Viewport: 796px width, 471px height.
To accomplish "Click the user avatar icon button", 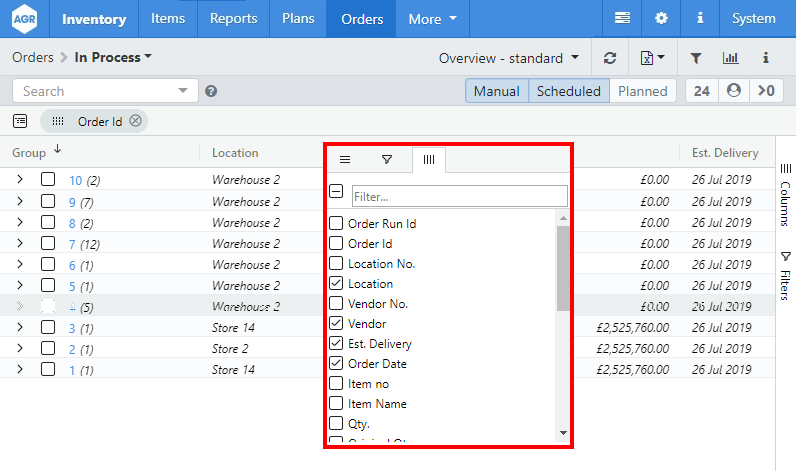I will click(x=734, y=91).
